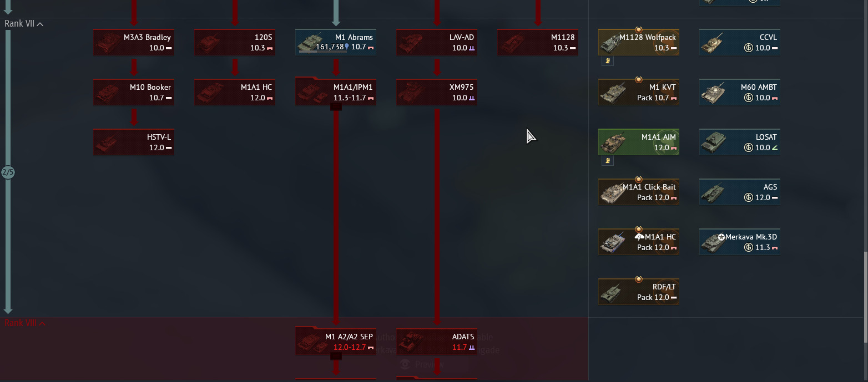
Task: Select the green M1A1 AIM card
Action: (639, 142)
